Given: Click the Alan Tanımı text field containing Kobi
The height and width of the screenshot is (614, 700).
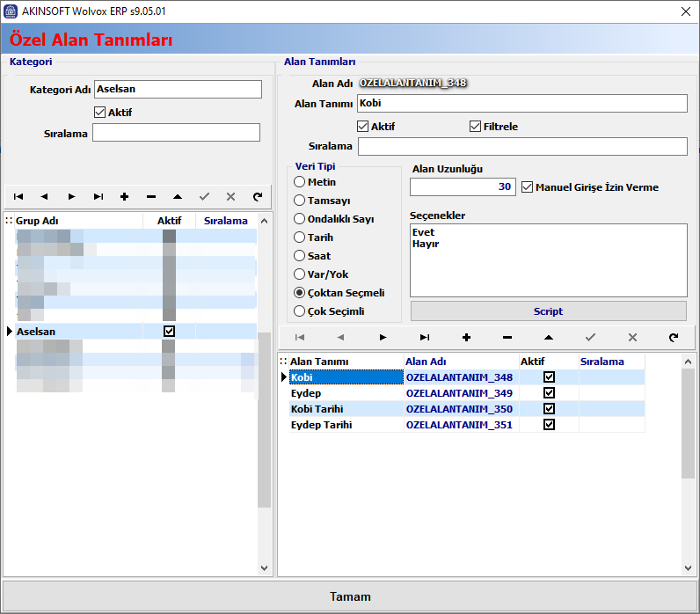Looking at the screenshot, I should click(x=521, y=104).
